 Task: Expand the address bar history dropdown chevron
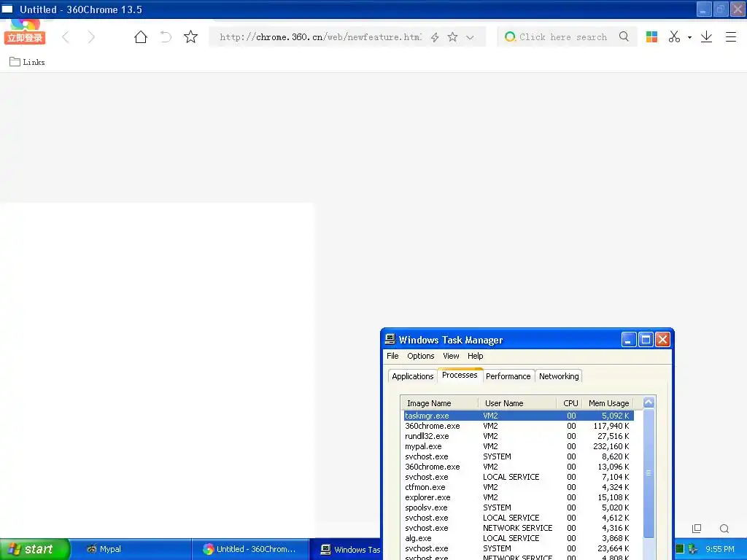pyautogui.click(x=470, y=37)
